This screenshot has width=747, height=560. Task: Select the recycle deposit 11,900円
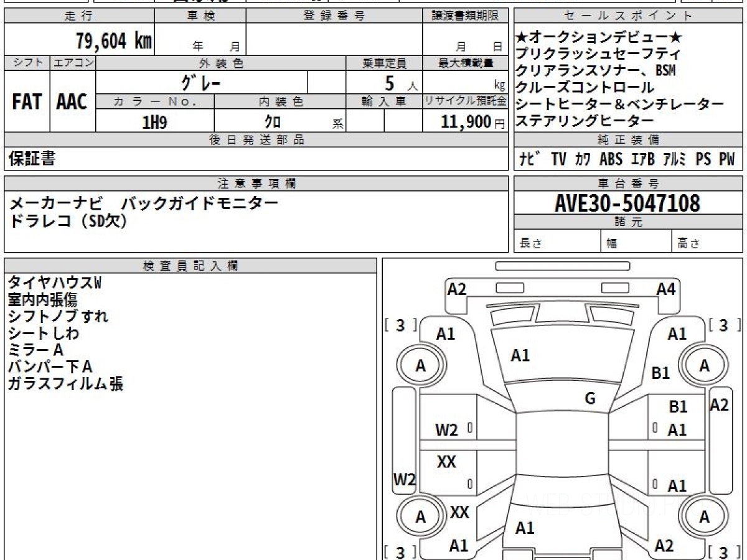pyautogui.click(x=473, y=122)
